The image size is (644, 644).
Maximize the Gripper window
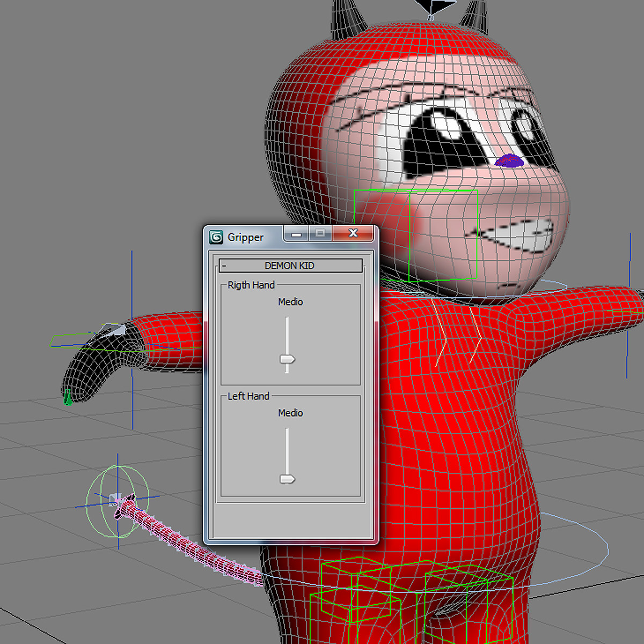[320, 233]
